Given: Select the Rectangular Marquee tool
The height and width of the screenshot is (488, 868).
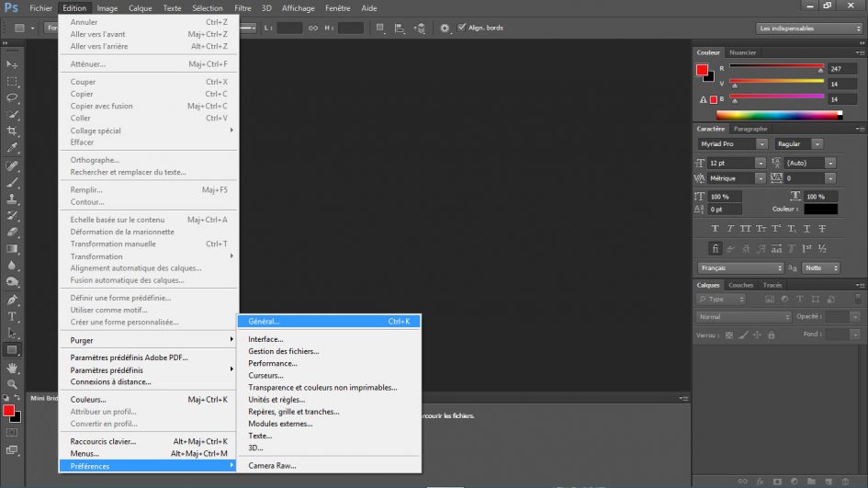Looking at the screenshot, I should tap(12, 82).
